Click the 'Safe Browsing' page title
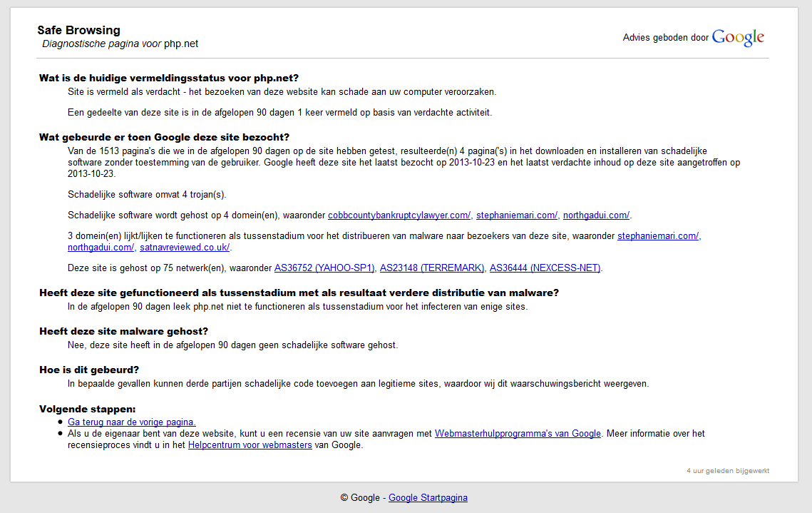 click(x=78, y=31)
